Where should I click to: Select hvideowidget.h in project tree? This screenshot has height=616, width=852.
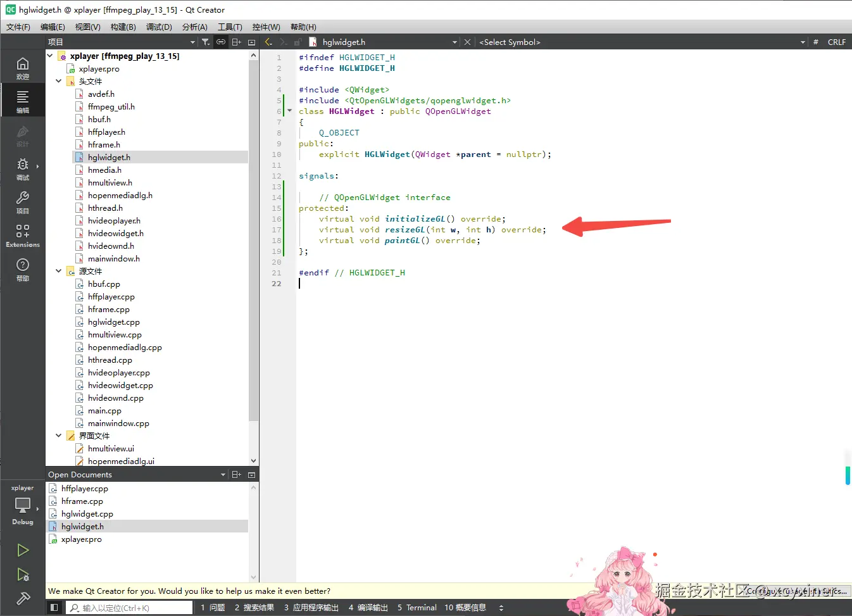(x=115, y=233)
